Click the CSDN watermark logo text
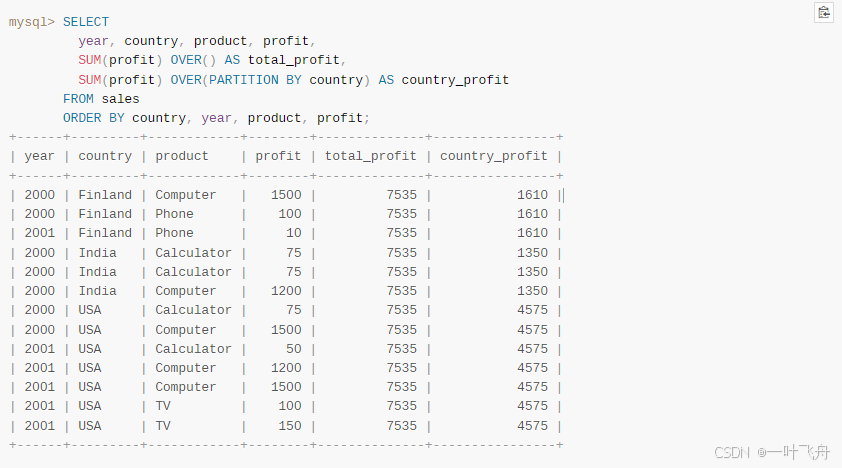The image size is (842, 468). [x=732, y=453]
